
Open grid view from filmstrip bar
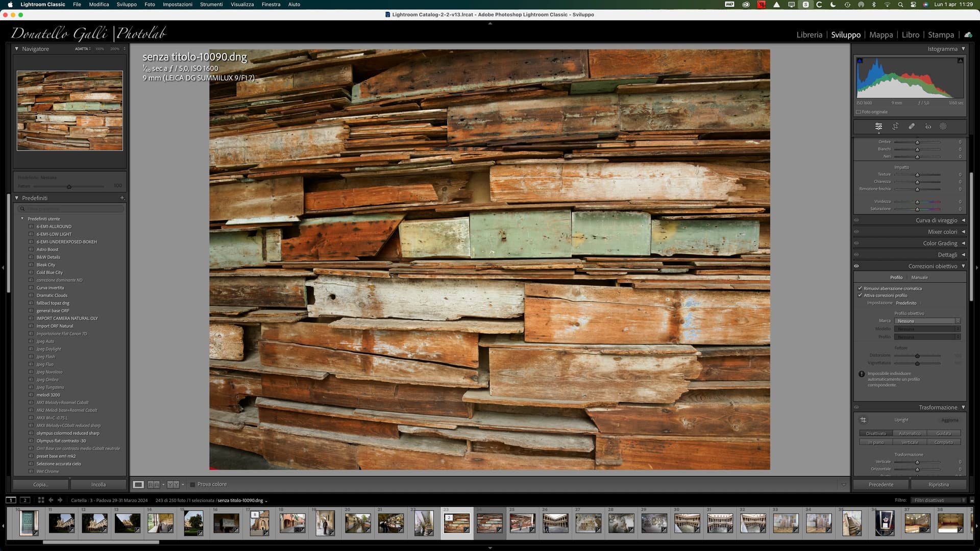point(41,500)
